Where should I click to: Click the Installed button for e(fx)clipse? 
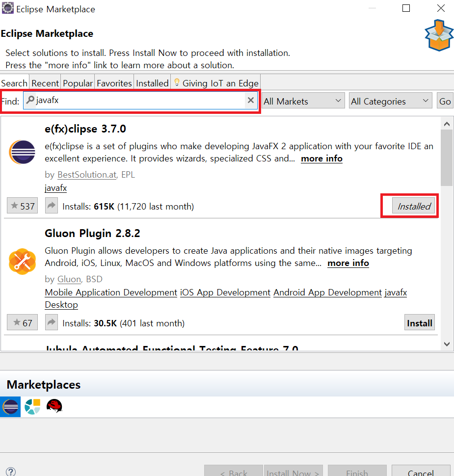(414, 206)
